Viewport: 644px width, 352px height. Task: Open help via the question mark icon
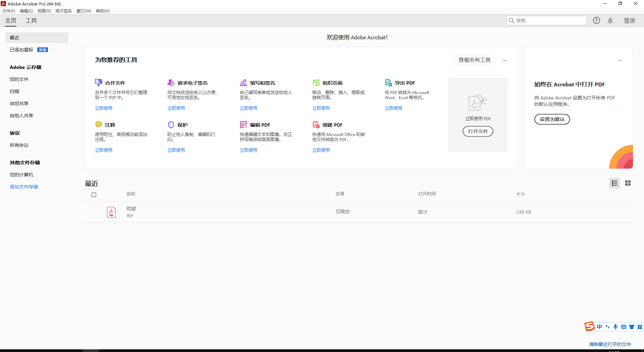(x=596, y=20)
